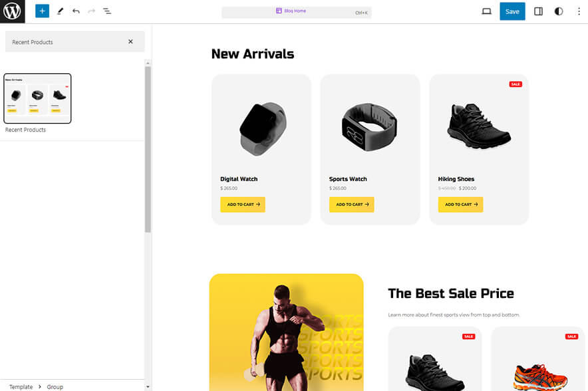Viewport: 588px width, 391px height.
Task: Select the Template breadcrumb item
Action: click(x=21, y=386)
